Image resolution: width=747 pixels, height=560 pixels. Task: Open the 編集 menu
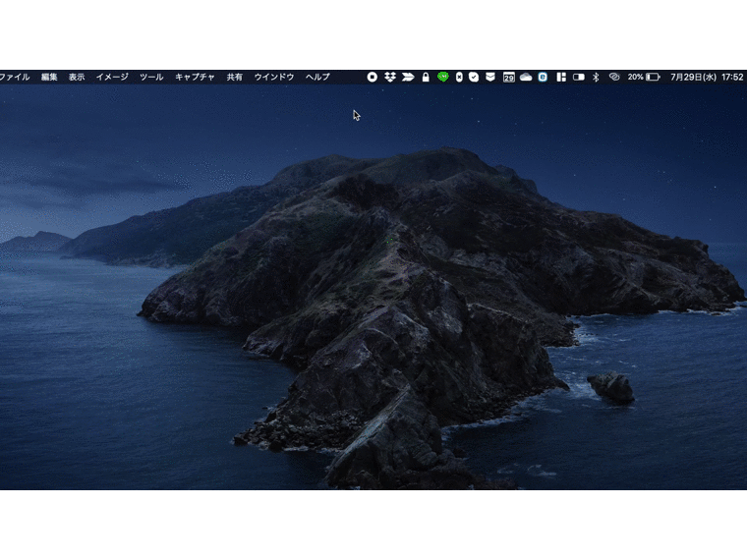[x=49, y=78]
